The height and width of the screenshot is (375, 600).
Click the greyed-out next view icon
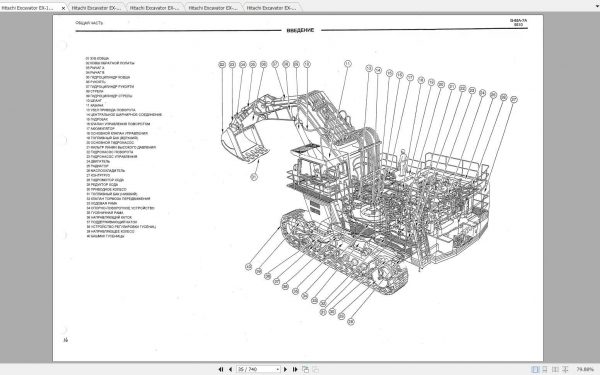[x=315, y=369]
